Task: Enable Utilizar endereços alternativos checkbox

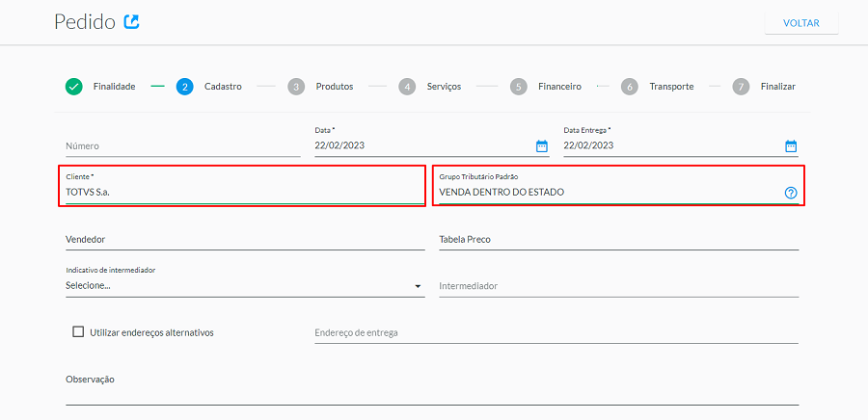Action: click(x=78, y=332)
